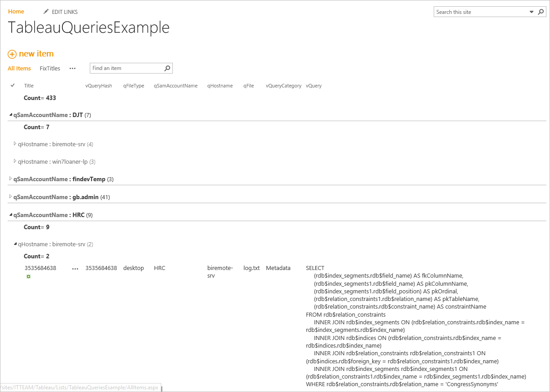Sort by the qSamAccountName column header
This screenshot has height=392, width=550.
[176, 86]
